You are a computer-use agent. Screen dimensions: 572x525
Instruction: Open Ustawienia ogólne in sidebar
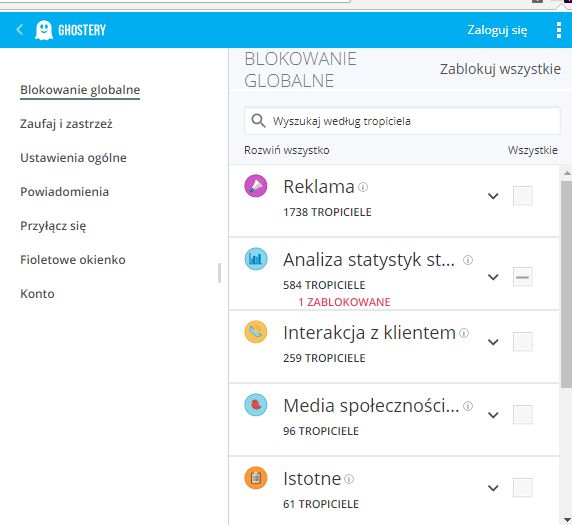[x=73, y=158]
